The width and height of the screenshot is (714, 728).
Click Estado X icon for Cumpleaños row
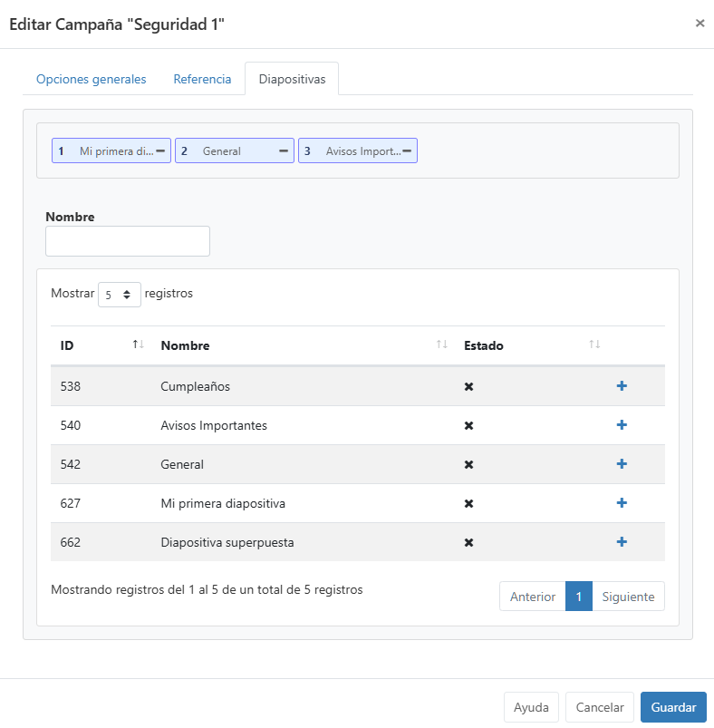point(468,387)
